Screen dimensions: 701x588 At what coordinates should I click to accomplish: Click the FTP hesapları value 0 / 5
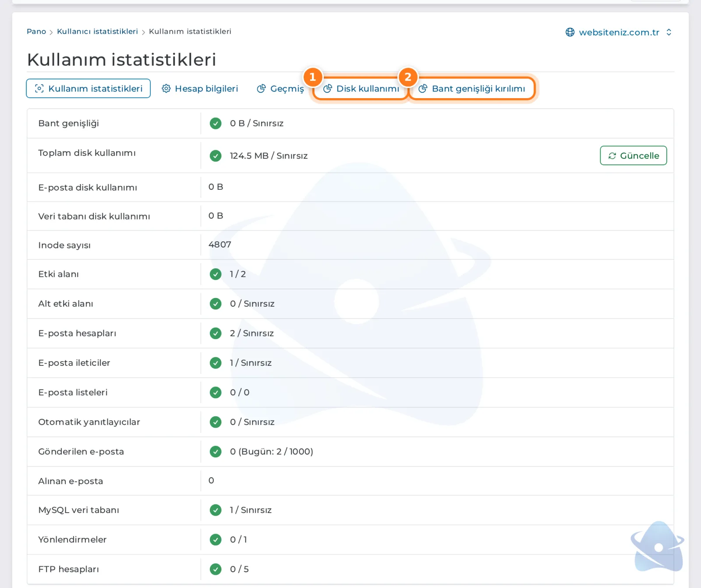tap(239, 569)
